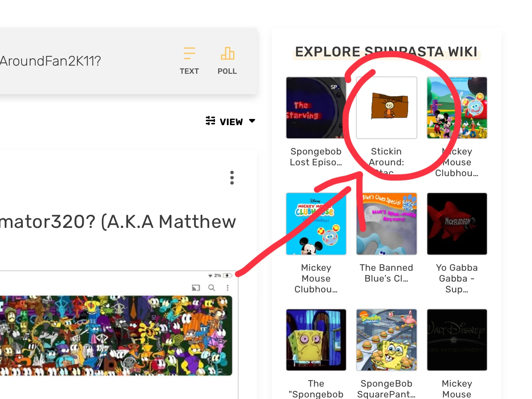Open the Spongebob Lost Episode thumbnail
532x399 pixels.
(316, 108)
